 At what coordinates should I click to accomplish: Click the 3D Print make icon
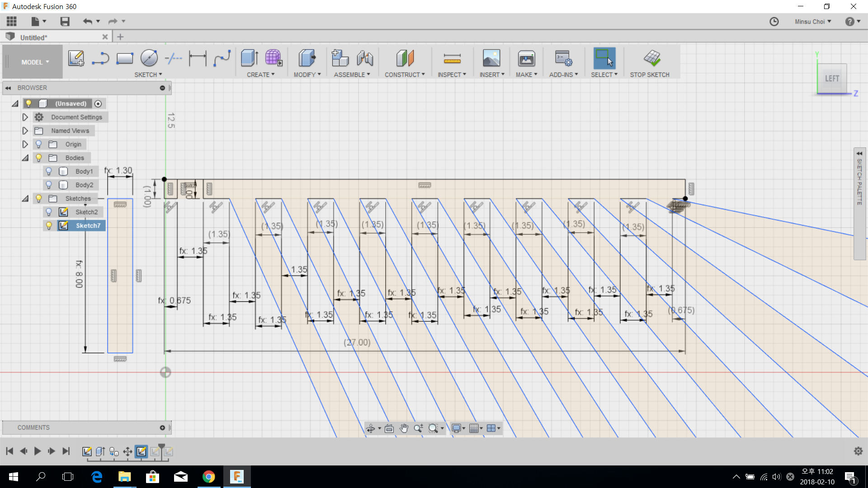(527, 58)
